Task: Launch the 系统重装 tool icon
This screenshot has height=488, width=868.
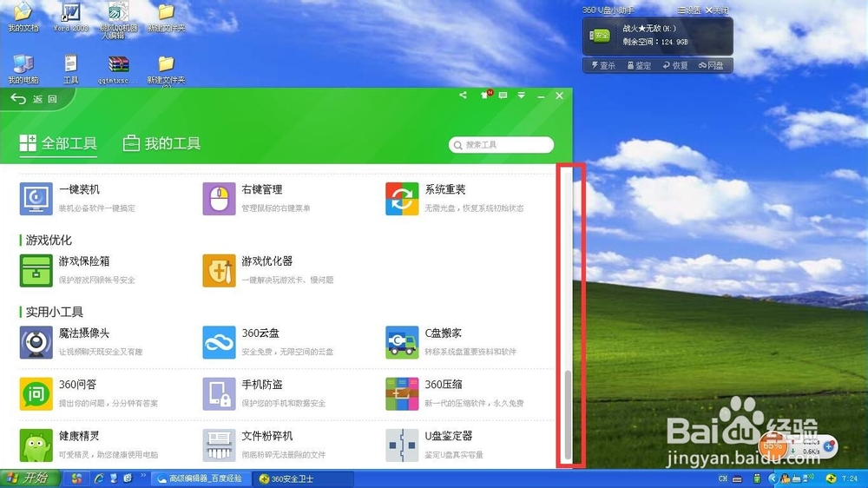Action: tap(402, 199)
